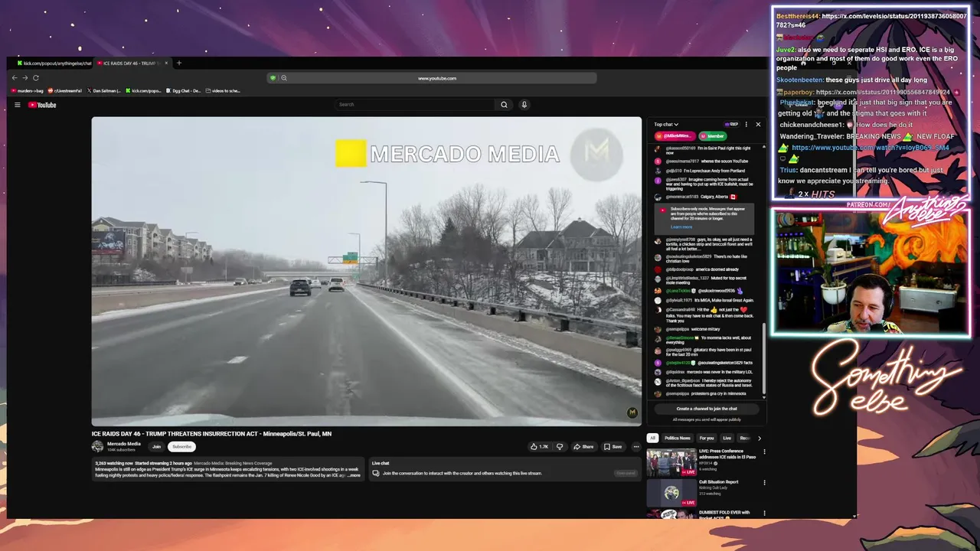
Task: Open menu for DUMBEST FOLD EVER video
Action: pos(763,514)
